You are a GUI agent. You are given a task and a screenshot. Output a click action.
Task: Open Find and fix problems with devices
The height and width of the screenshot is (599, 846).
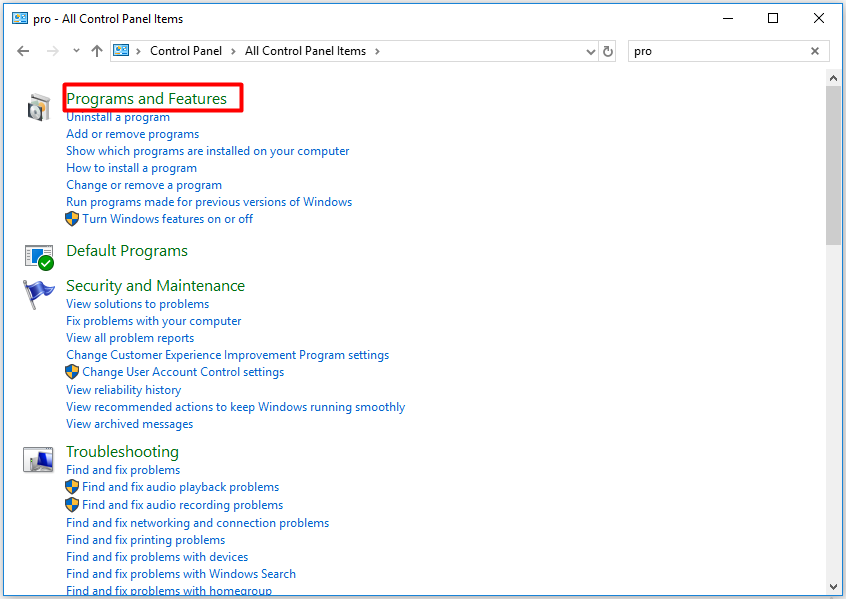coord(156,557)
